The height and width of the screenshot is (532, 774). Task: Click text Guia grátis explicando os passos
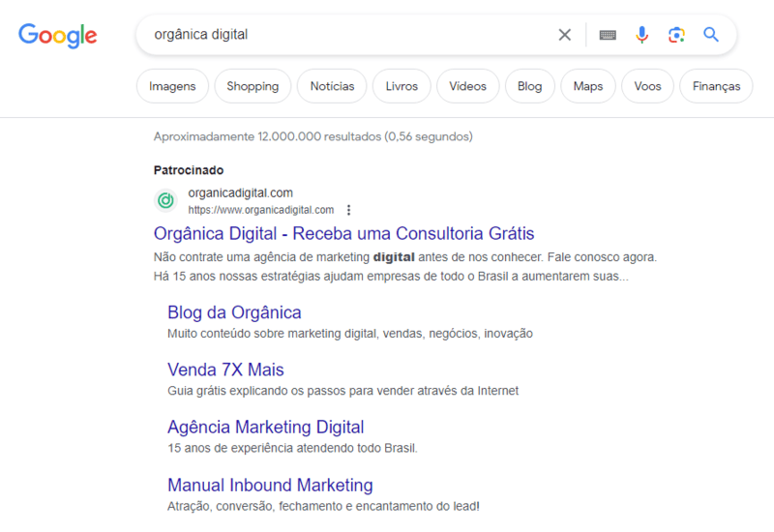point(343,391)
